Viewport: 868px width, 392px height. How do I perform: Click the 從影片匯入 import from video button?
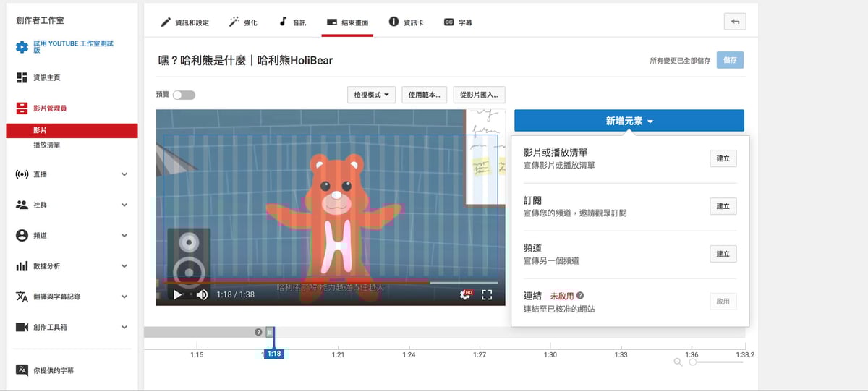pos(479,95)
